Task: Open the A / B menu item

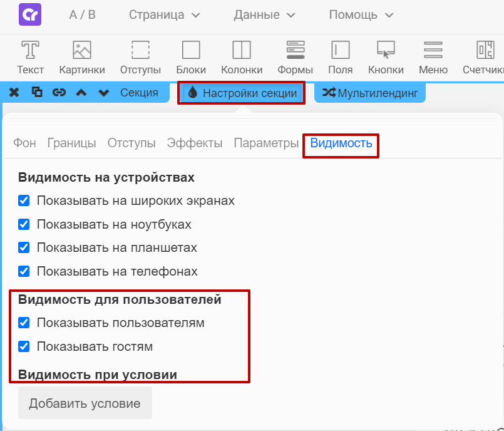Action: pyautogui.click(x=82, y=15)
